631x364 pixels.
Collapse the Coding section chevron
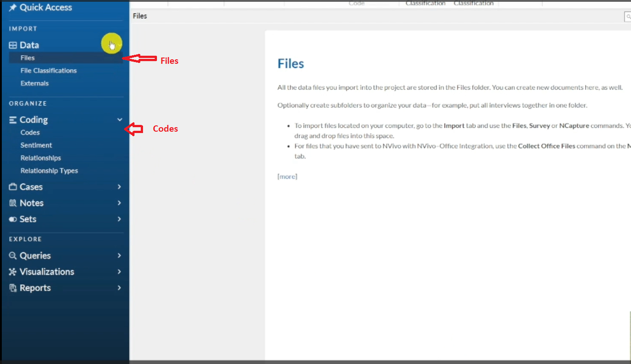tap(120, 120)
